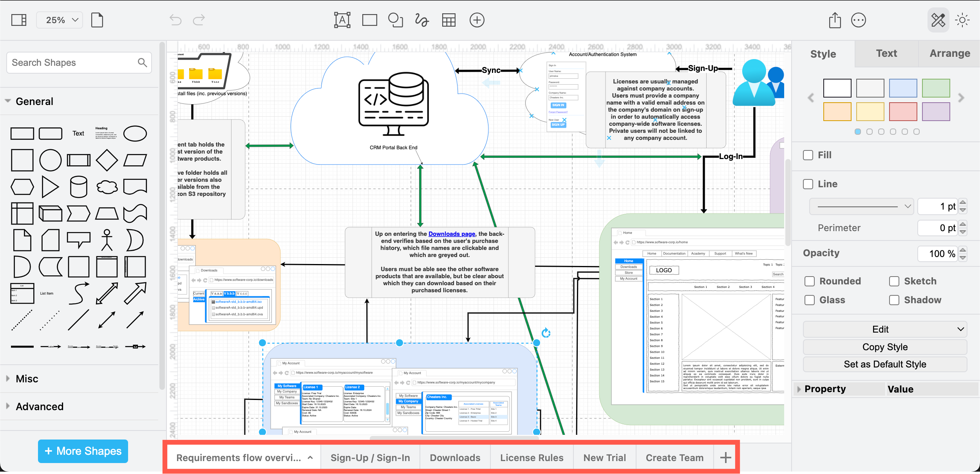Enable the Shadow checkbox
Viewport: 980px width, 474px height.
click(894, 300)
